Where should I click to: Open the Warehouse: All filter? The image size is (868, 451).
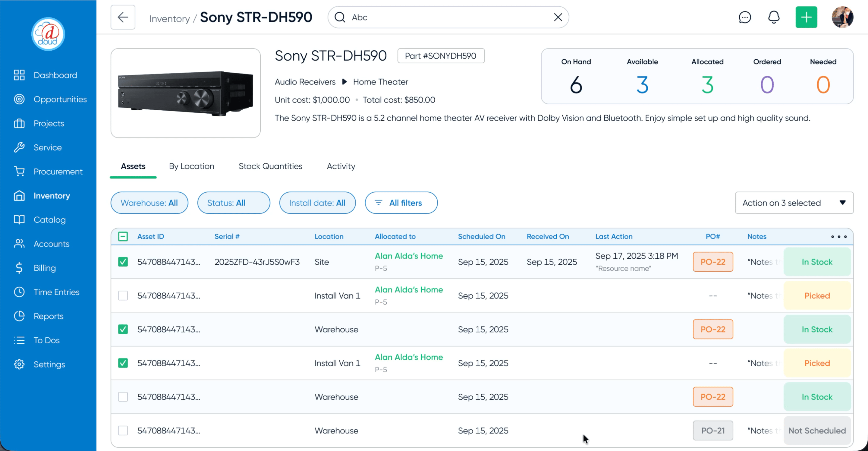149,203
